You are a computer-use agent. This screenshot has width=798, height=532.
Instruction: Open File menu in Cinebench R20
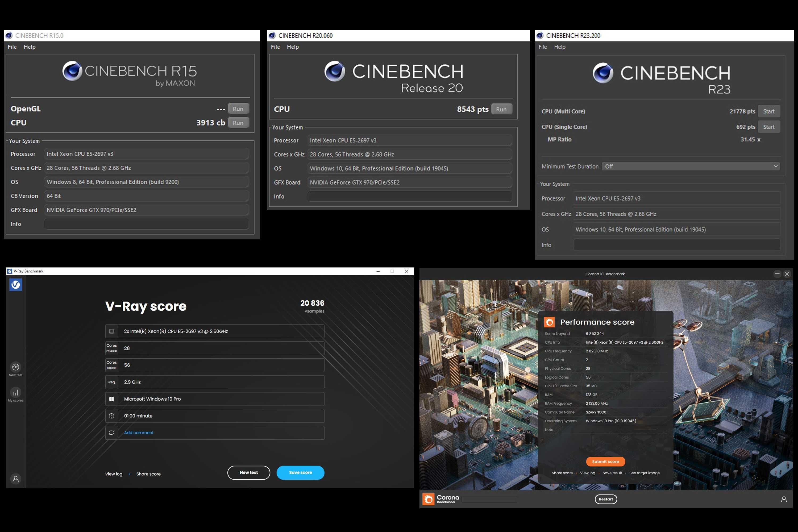pyautogui.click(x=275, y=47)
